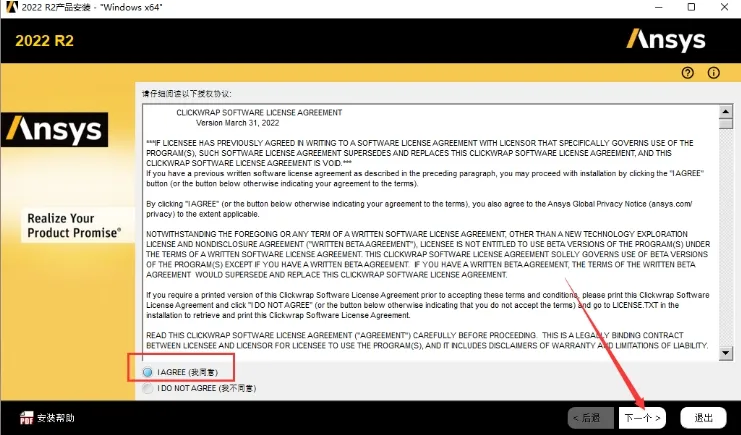Screen dimensions: 741x435
Task: Click the Ansys logo in the header
Action: 666,40
